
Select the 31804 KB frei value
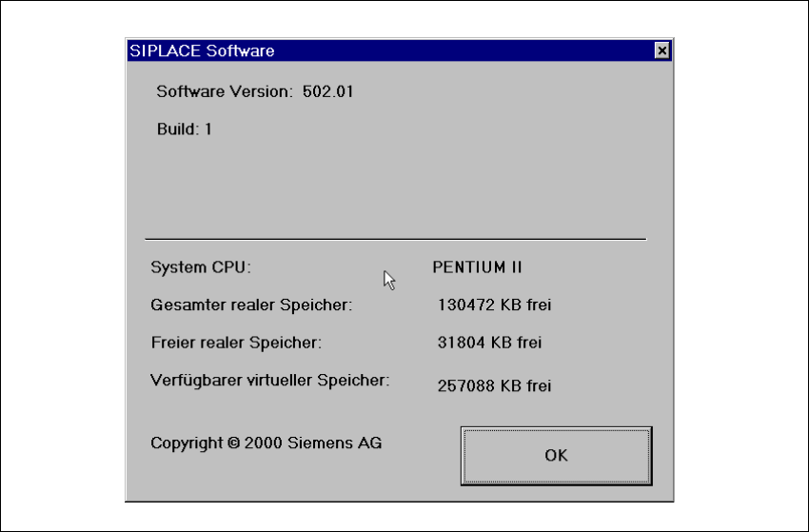[x=489, y=343]
